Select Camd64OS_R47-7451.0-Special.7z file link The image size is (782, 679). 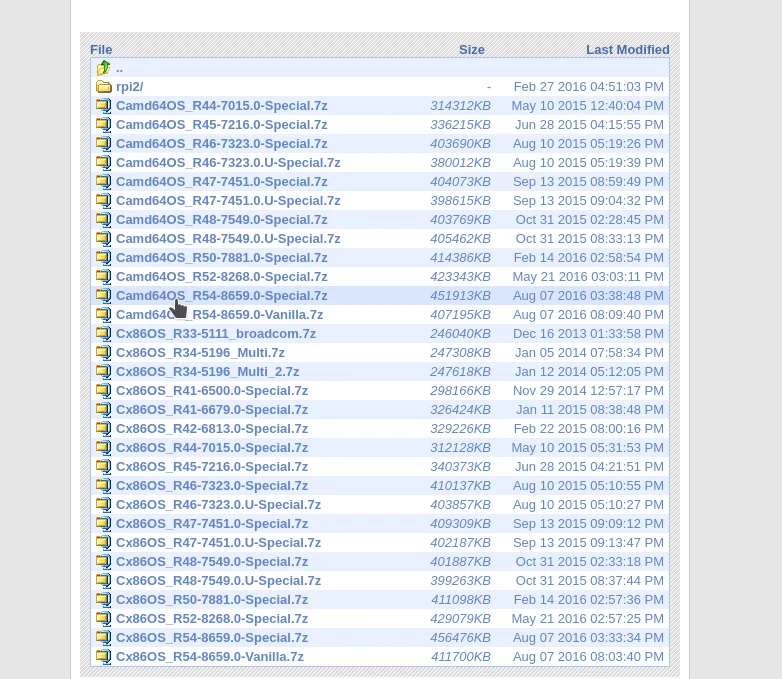[221, 182]
